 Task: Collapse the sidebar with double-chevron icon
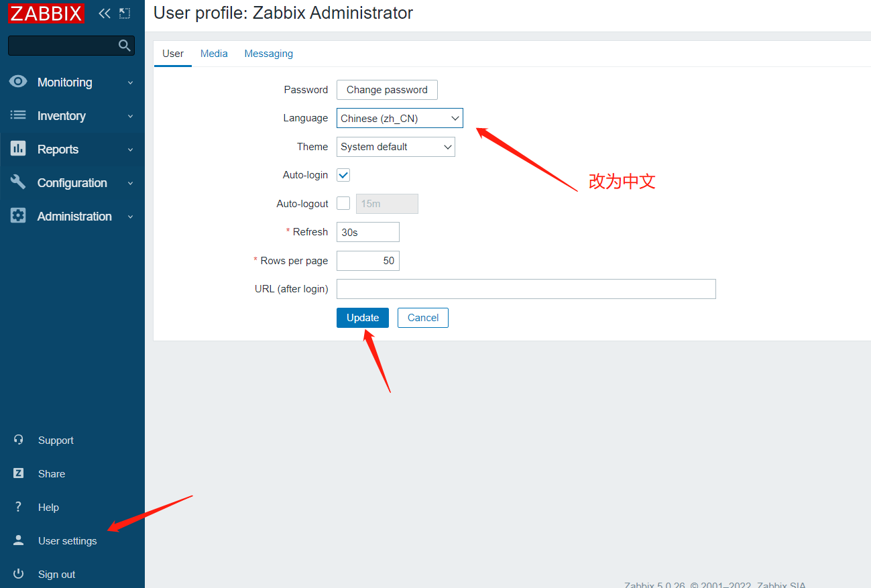(104, 13)
